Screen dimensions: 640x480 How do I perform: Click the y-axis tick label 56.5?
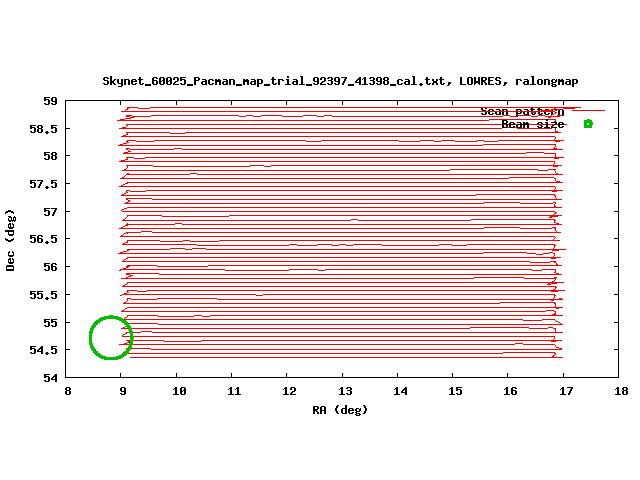[x=44, y=239]
